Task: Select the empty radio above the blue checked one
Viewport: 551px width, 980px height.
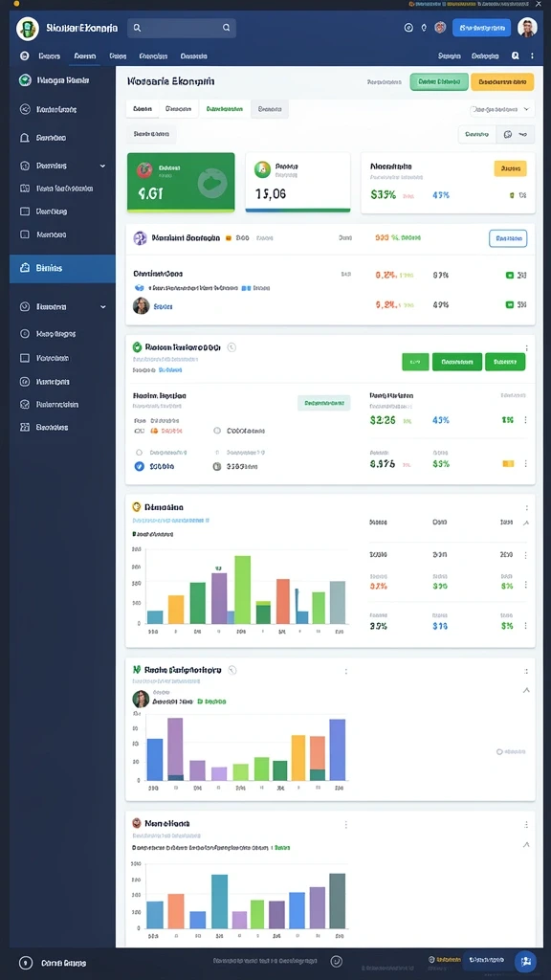Action: [139, 452]
